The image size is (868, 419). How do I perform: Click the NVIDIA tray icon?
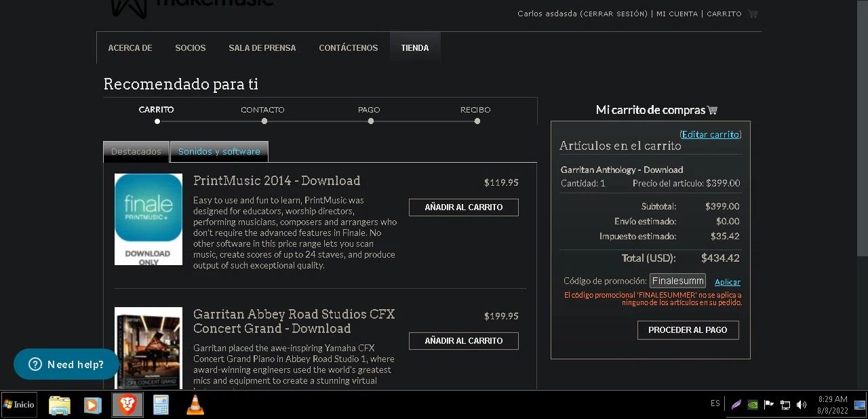click(753, 405)
